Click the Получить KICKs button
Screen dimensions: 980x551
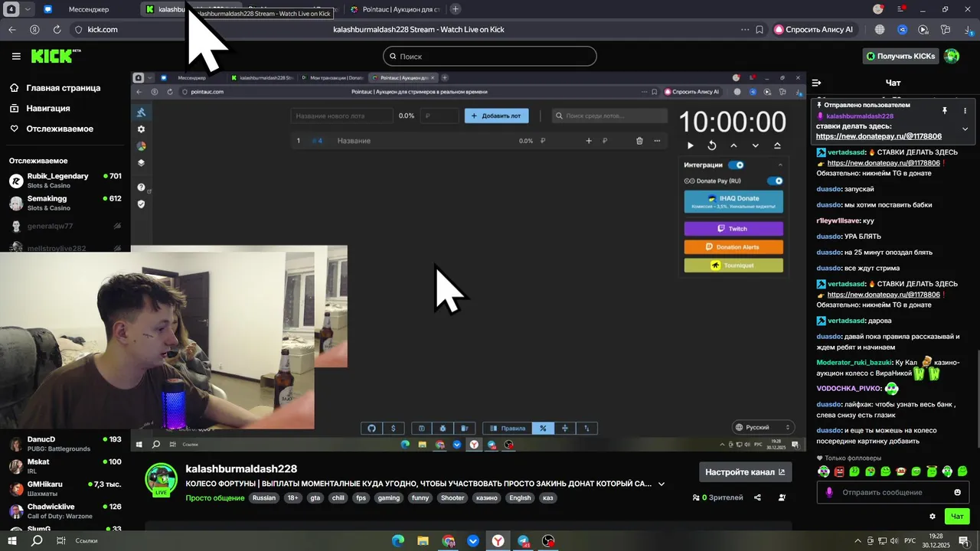tap(900, 56)
